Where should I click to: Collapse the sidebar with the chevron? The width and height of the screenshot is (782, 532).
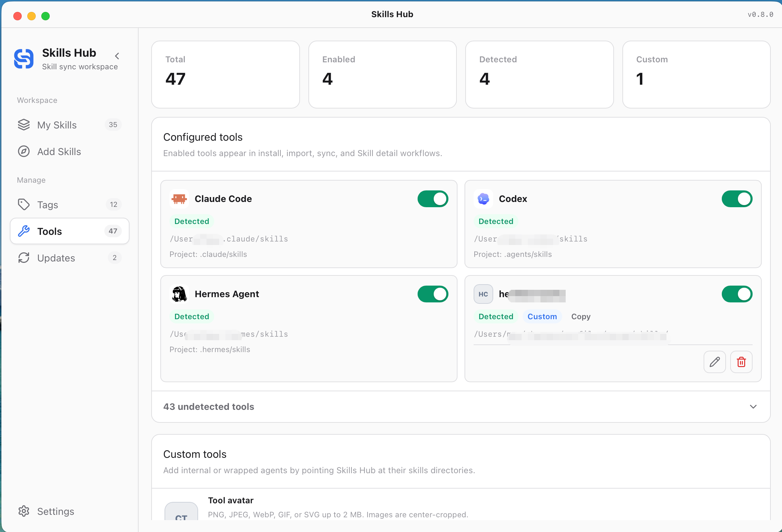pyautogui.click(x=117, y=56)
